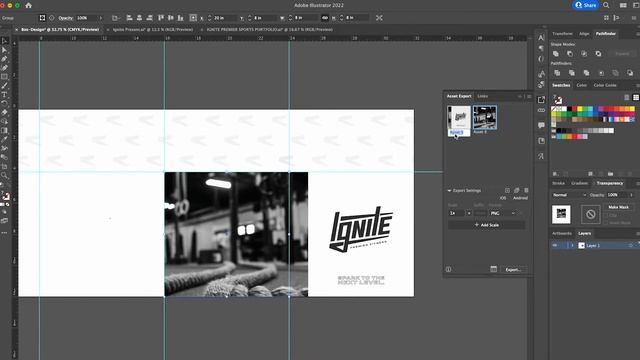The height and width of the screenshot is (360, 640).
Task: Switch swatches to thumbnail grid view
Action: click(x=636, y=97)
